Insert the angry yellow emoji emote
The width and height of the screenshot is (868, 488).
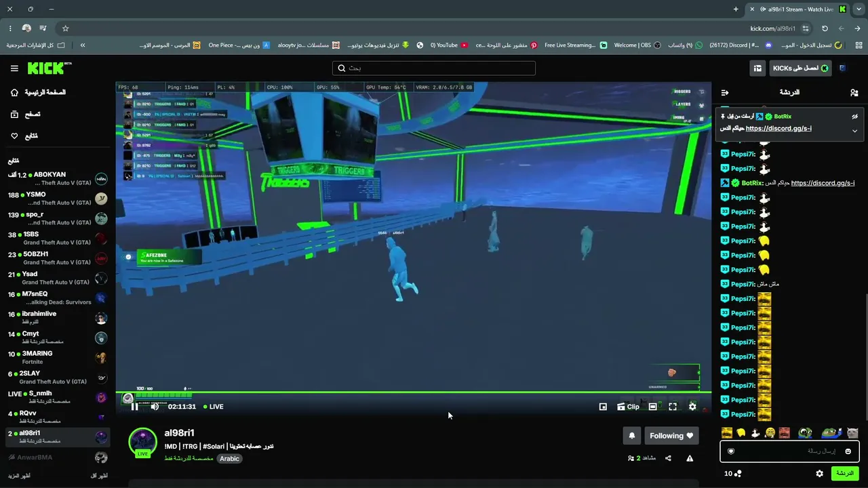click(x=770, y=432)
